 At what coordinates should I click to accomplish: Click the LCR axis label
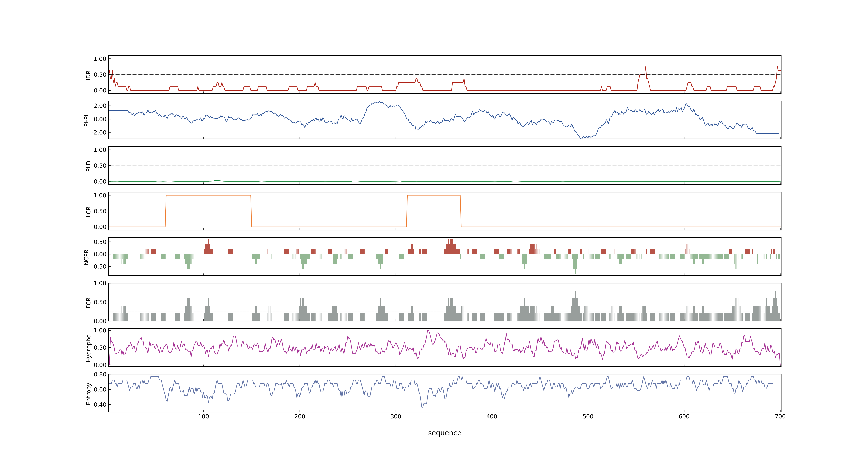(89, 211)
